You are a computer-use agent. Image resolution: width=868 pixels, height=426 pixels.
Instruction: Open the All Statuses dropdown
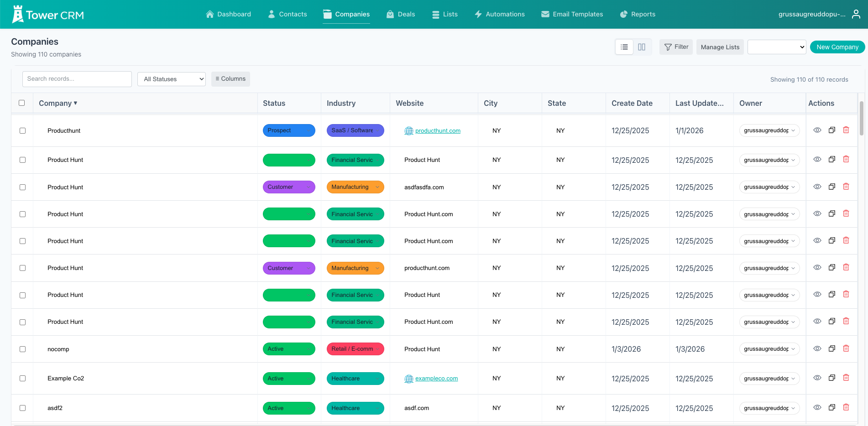[x=171, y=79]
